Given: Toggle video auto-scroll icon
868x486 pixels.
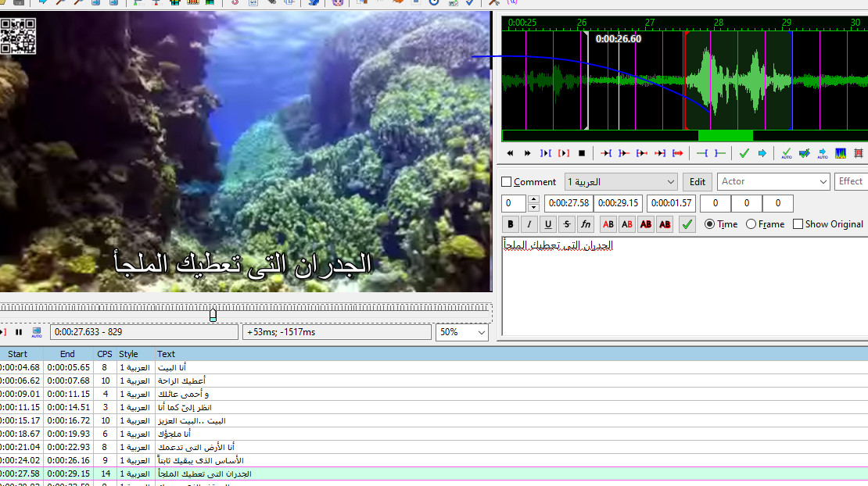Looking at the screenshot, I should [37, 332].
